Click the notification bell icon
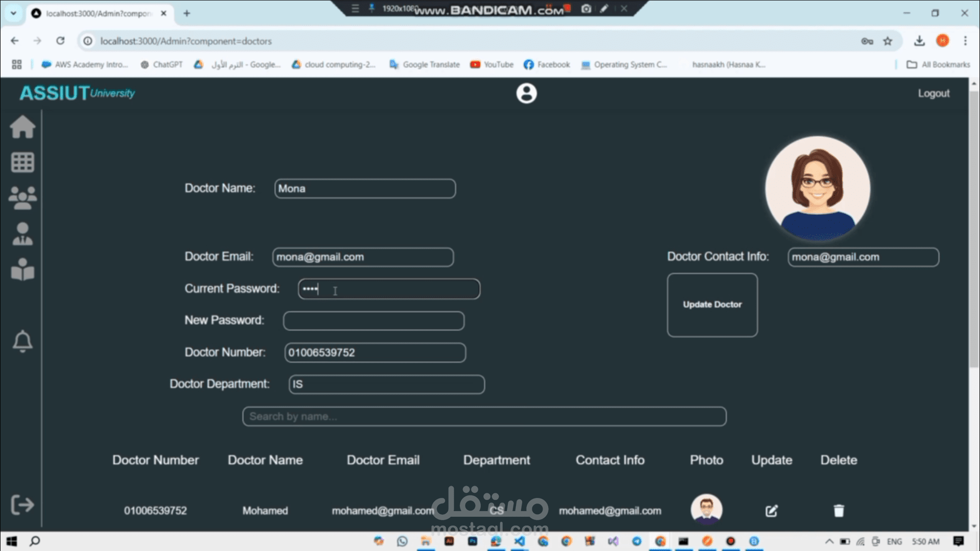 point(22,341)
